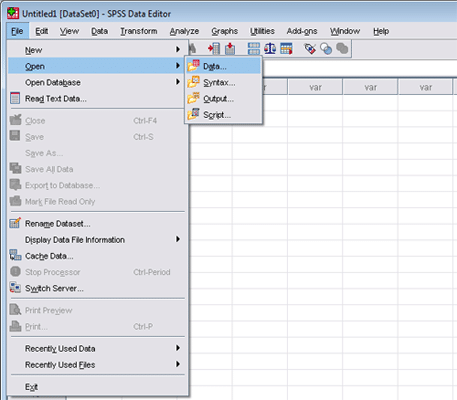
Task: Click Mark File Read Only entry
Action: pos(97,201)
